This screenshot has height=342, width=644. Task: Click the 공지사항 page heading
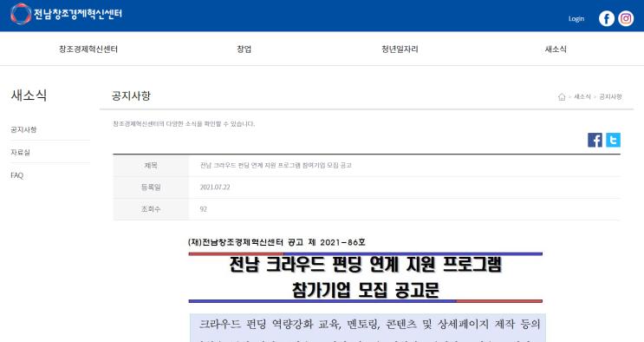coord(131,95)
